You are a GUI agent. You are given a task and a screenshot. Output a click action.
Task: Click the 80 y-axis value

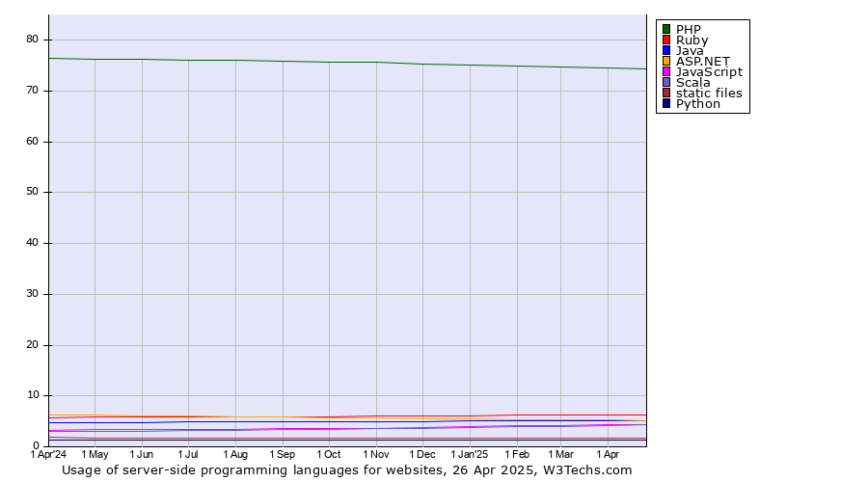(x=32, y=40)
